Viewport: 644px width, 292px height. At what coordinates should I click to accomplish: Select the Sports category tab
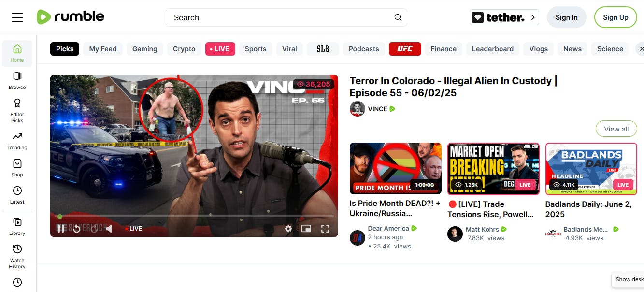click(x=256, y=49)
